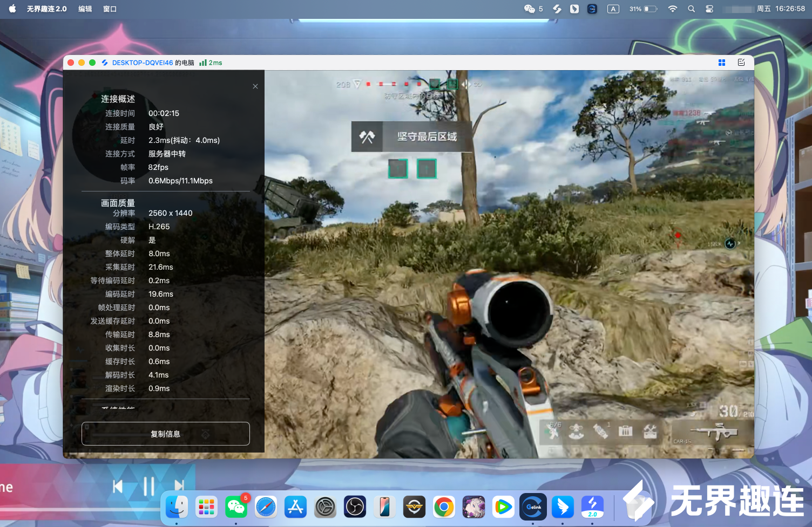Open the 窗口 menu
Viewport: 812px width, 527px height.
click(x=110, y=9)
